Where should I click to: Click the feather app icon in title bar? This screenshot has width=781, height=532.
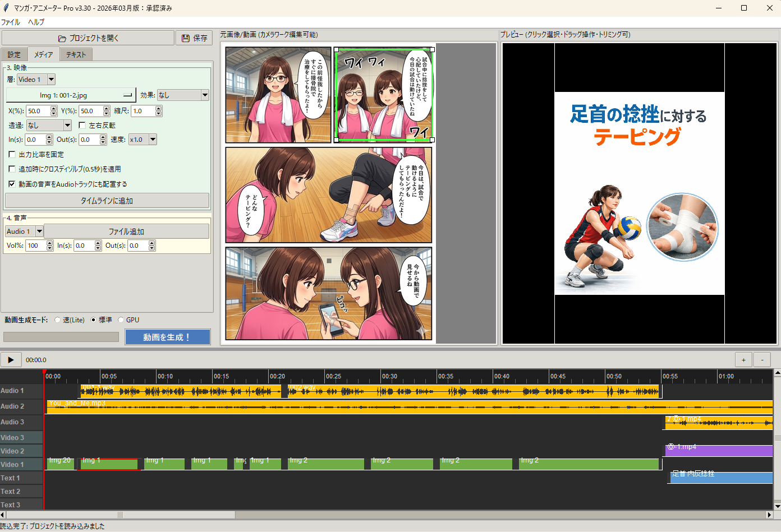click(6, 8)
